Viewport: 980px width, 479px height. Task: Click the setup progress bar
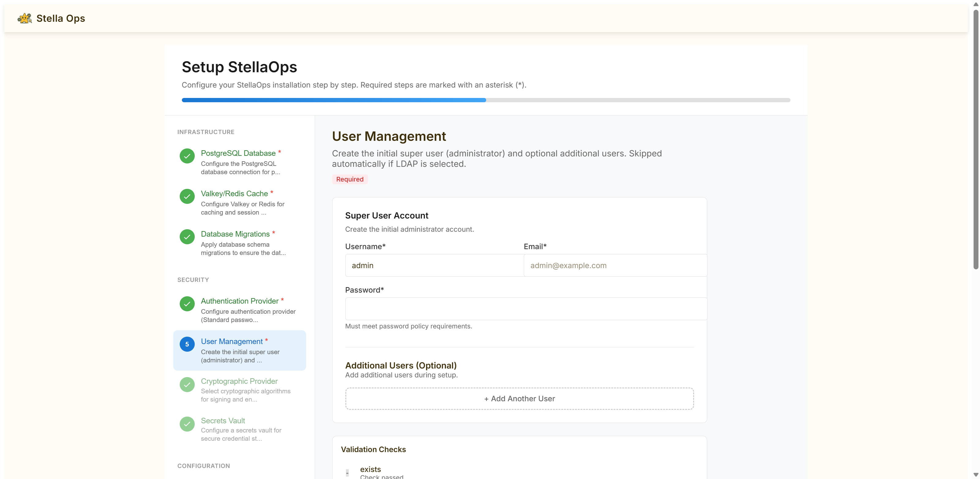486,100
